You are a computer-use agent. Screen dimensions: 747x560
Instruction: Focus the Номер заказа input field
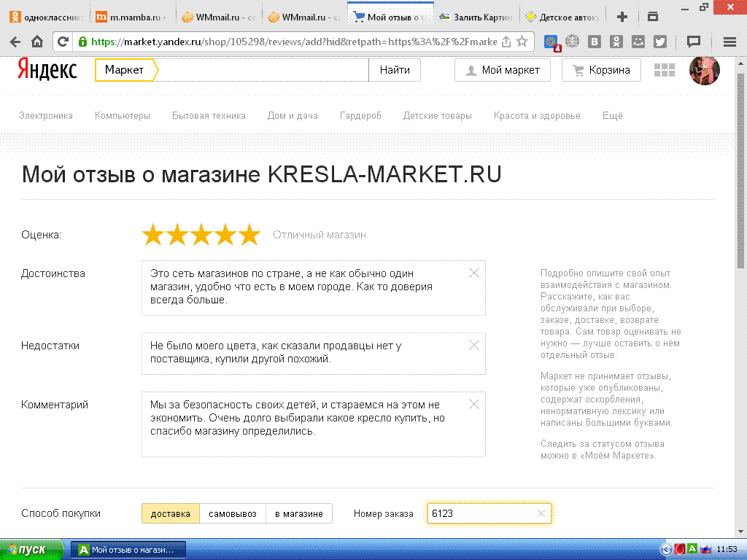coord(489,513)
